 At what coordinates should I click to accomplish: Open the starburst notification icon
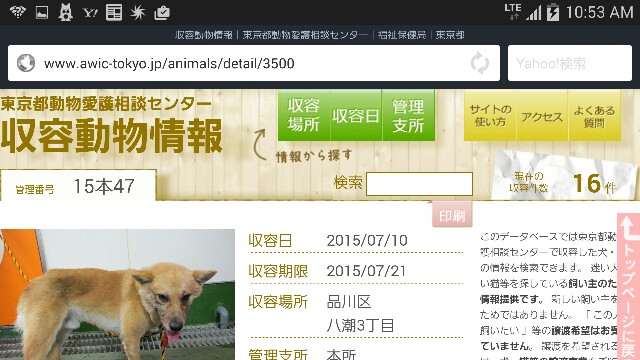pos(138,13)
